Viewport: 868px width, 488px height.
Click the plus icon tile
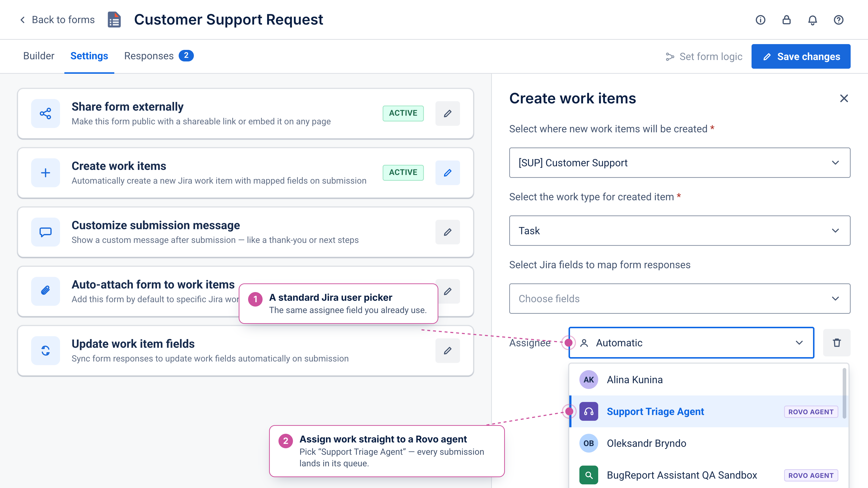click(46, 173)
